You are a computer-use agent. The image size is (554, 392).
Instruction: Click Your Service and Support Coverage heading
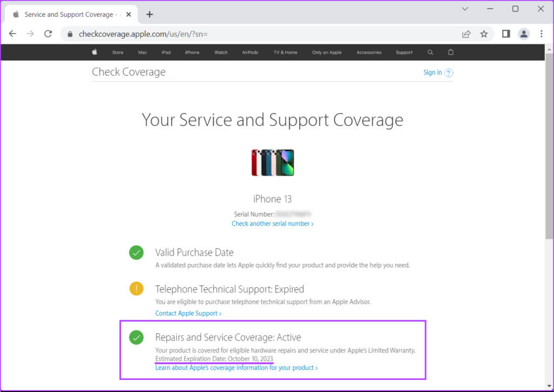[273, 120]
